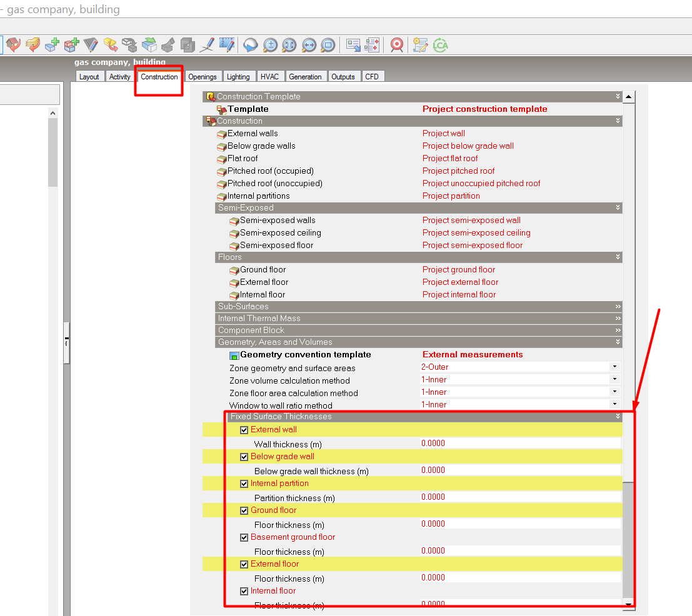The height and width of the screenshot is (616, 692).
Task: Switch to the Openings tab
Action: coord(203,77)
